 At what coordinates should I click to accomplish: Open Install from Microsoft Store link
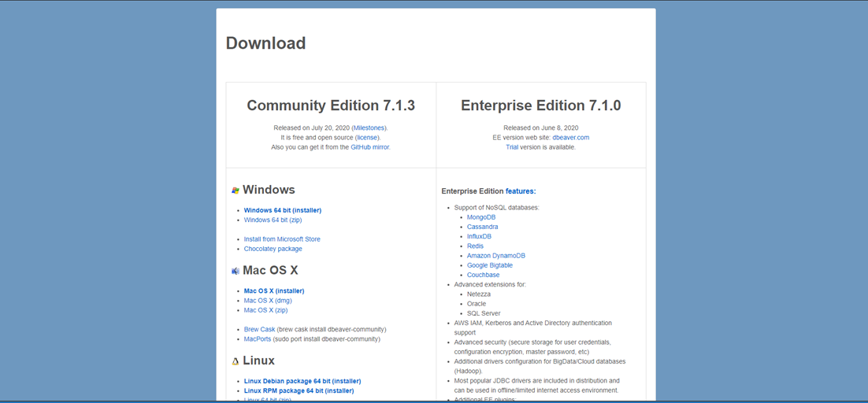pyautogui.click(x=282, y=238)
